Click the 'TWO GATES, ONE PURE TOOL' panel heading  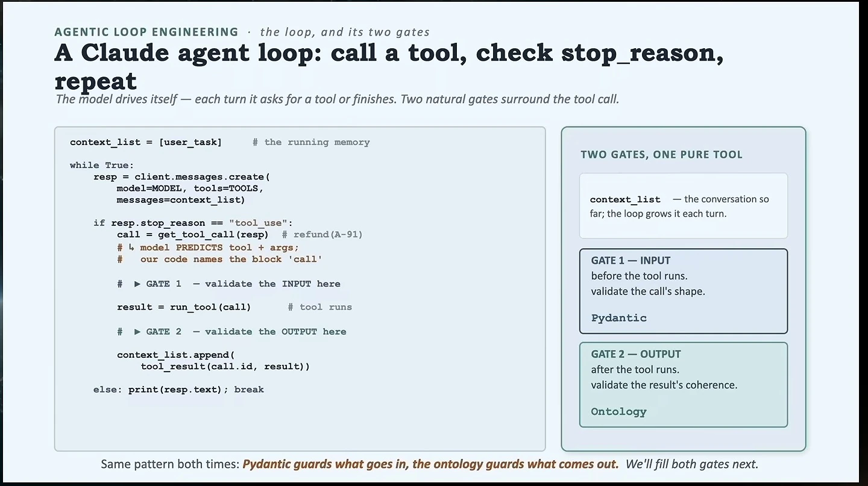[x=661, y=155]
